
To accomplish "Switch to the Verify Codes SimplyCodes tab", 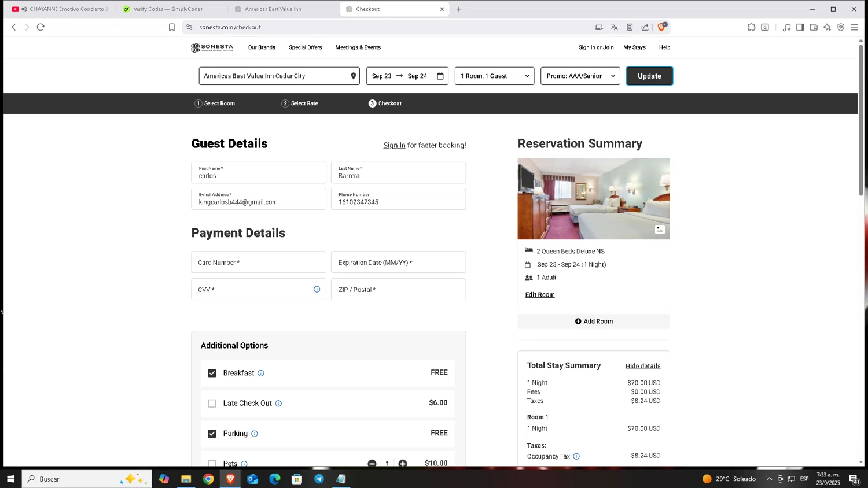I will [168, 9].
